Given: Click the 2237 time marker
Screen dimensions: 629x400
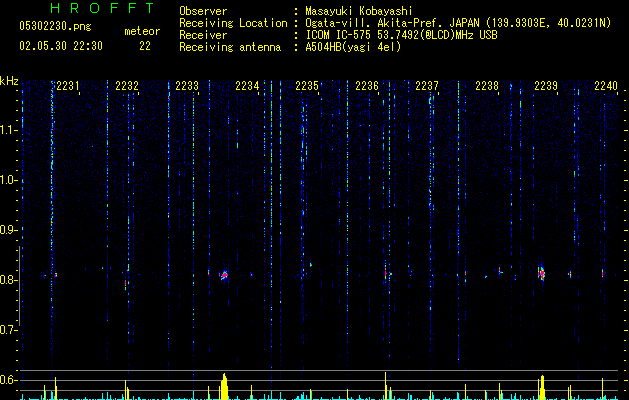Looking at the screenshot, I should pos(427,86).
